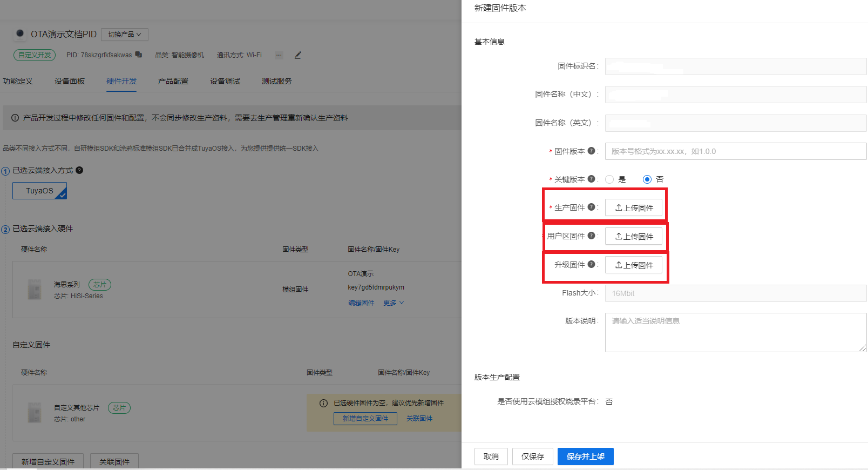Select 否 for 关键版本

647,179
